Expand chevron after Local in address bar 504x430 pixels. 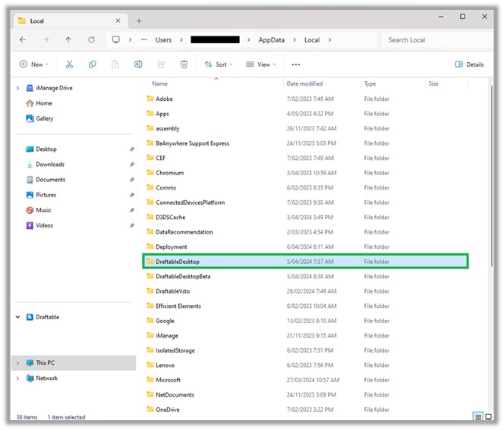pos(329,40)
